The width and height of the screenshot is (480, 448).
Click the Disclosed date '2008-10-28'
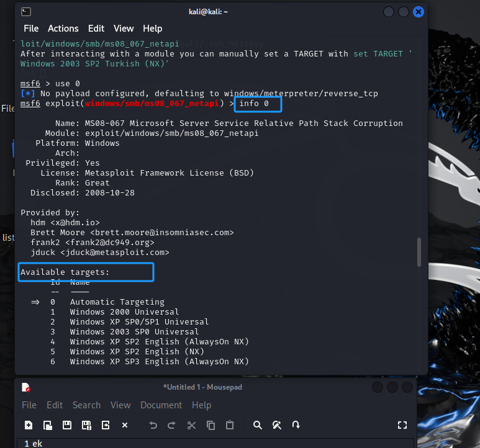[109, 193]
